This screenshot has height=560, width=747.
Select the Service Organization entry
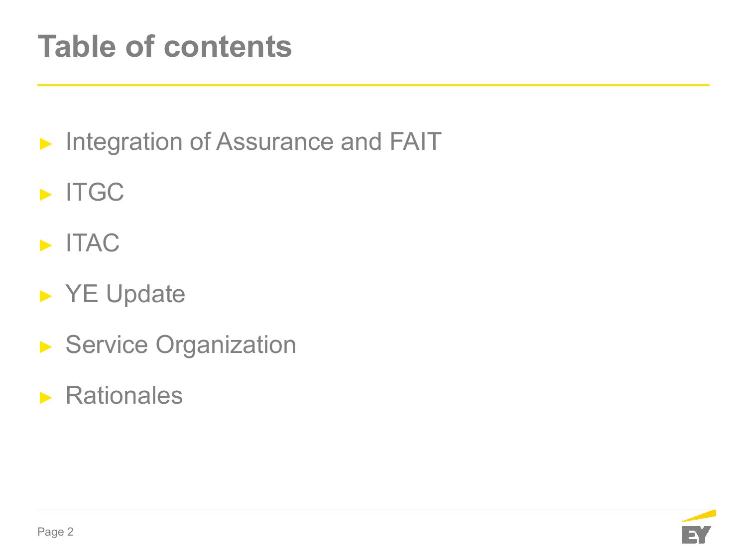tap(180, 344)
